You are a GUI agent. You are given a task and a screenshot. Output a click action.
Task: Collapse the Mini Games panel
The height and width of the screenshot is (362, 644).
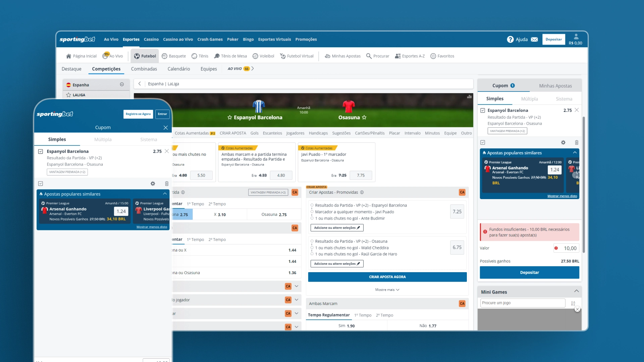pyautogui.click(x=576, y=291)
